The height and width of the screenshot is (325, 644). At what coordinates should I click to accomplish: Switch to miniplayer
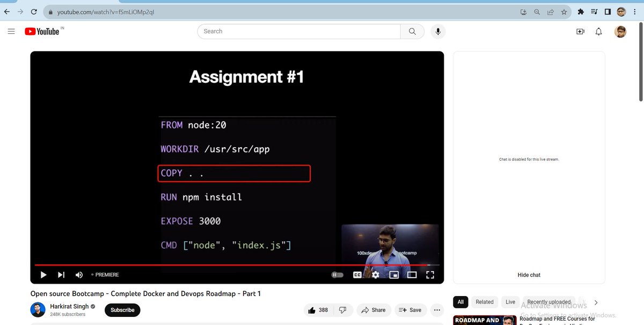point(394,275)
